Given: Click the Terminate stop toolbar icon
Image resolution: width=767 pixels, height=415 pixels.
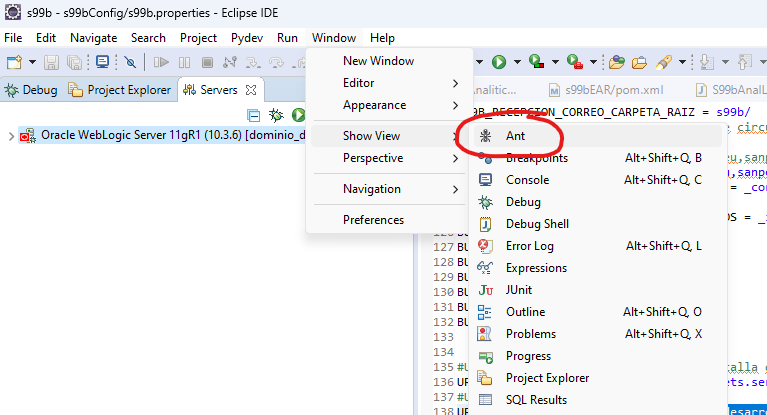Looking at the screenshot, I should [207, 62].
